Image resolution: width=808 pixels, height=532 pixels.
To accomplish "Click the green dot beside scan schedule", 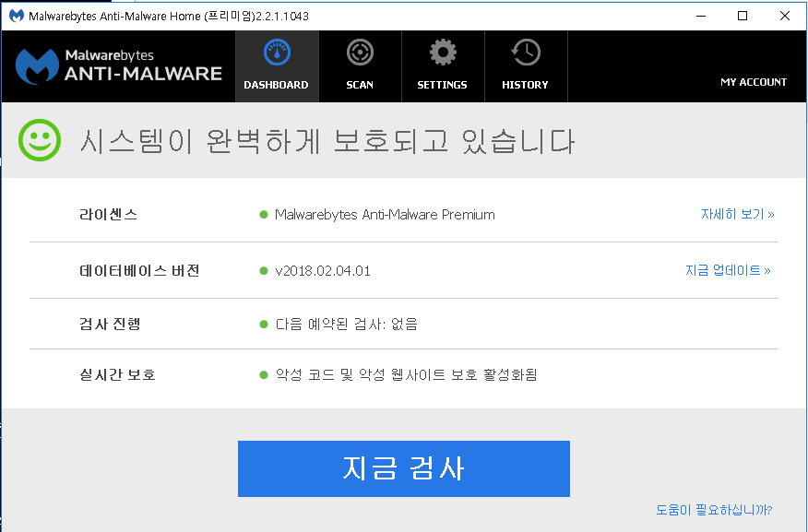I will tap(264, 324).
